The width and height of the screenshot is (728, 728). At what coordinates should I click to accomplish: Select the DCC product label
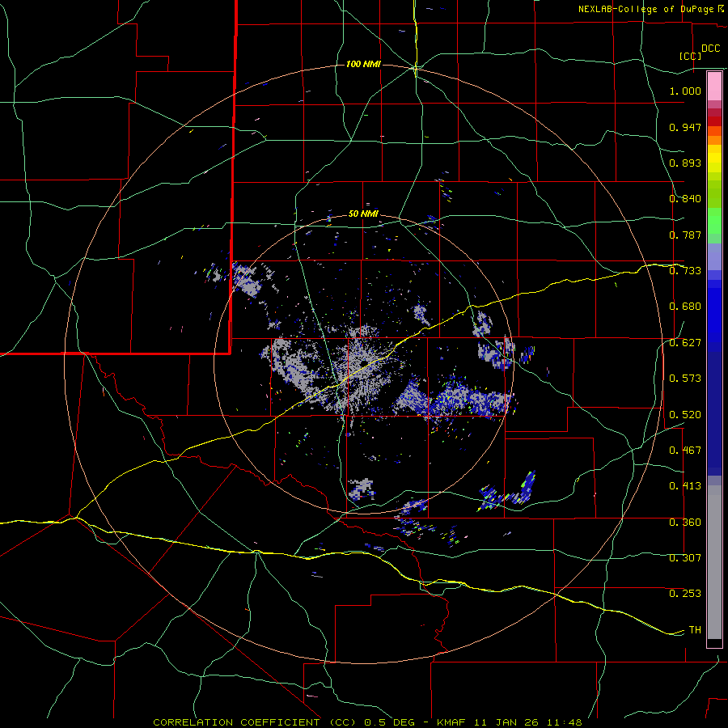click(x=710, y=49)
